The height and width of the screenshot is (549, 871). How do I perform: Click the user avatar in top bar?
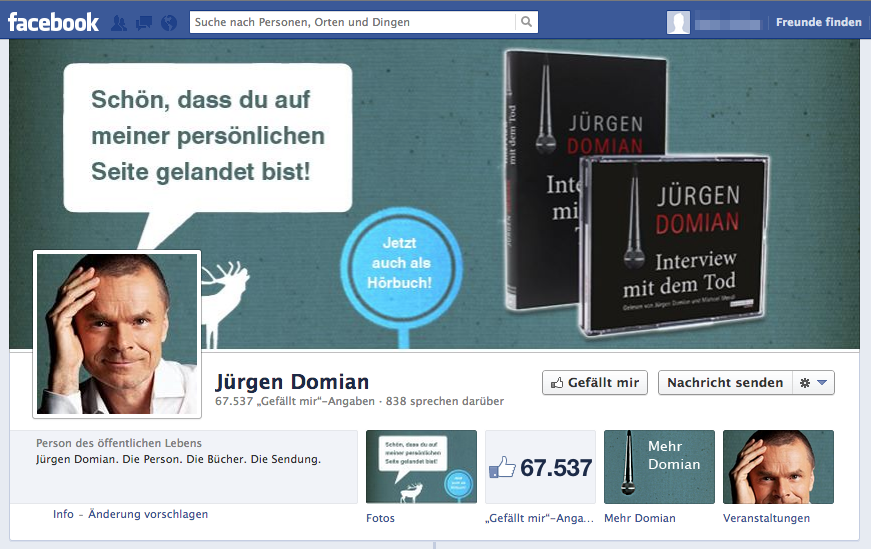678,23
